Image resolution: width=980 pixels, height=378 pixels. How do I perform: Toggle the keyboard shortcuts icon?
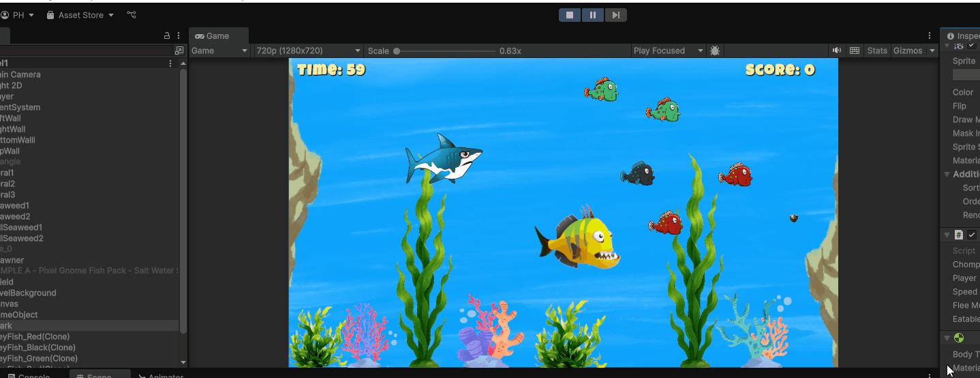pos(855,50)
